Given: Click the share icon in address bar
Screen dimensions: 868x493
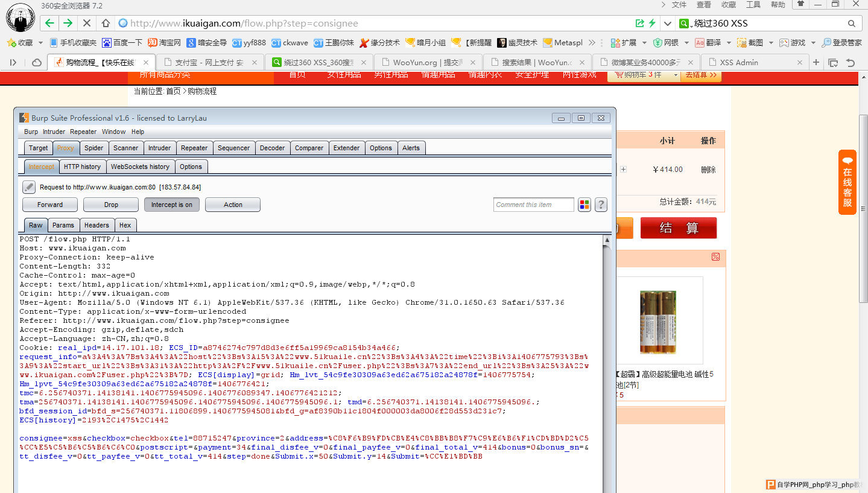Looking at the screenshot, I should [x=640, y=23].
